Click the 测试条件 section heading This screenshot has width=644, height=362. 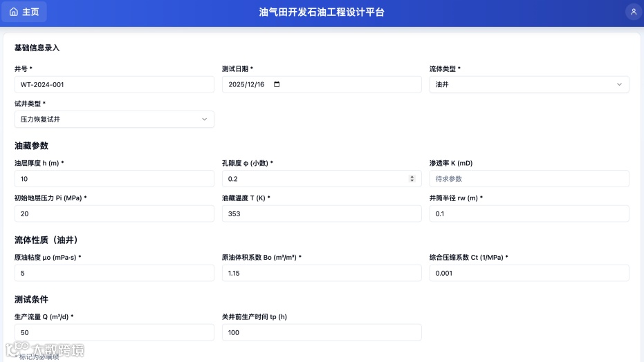click(32, 299)
